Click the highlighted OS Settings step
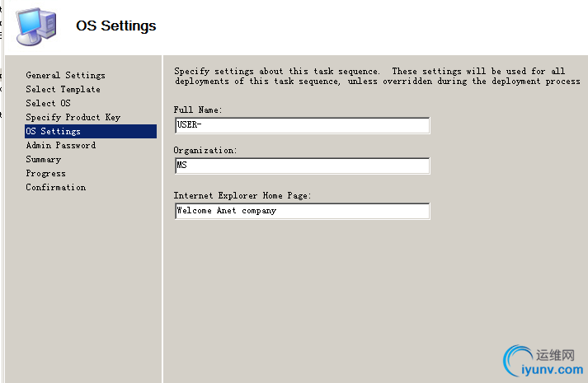Screen dimensions: 588x383 pos(54,131)
